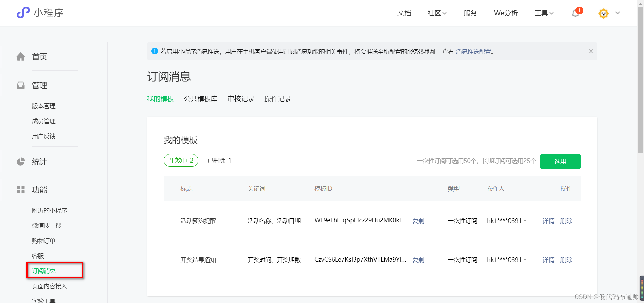The width and height of the screenshot is (644, 303).
Task: Open 用户反馈 in sidebar
Action: [44, 136]
